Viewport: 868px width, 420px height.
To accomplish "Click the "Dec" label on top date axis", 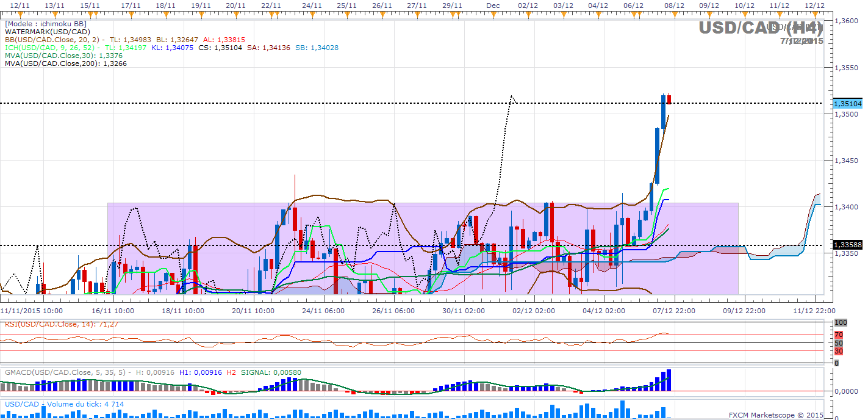I will pos(493,5).
